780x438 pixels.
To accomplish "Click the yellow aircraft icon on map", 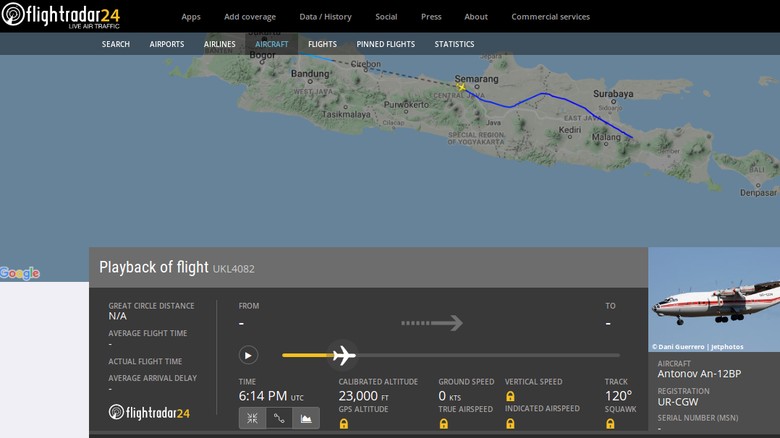I will (461, 88).
